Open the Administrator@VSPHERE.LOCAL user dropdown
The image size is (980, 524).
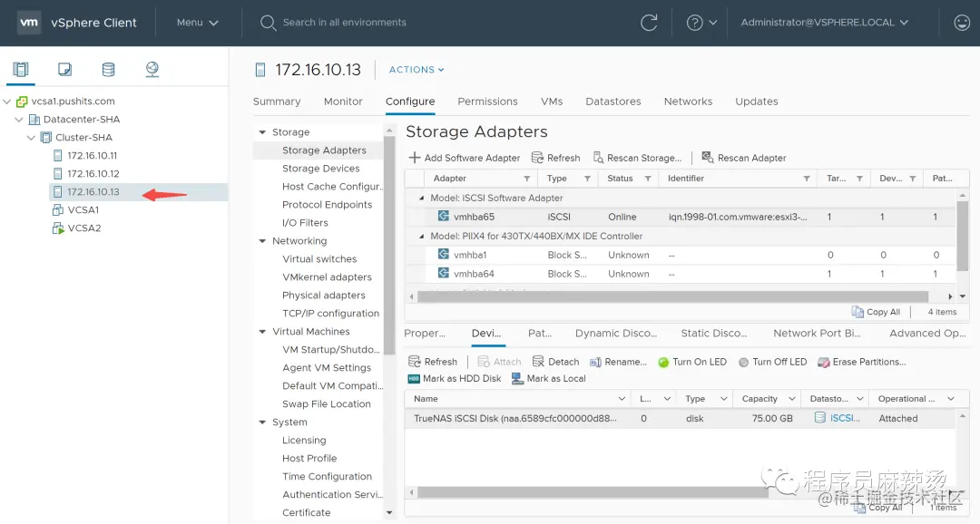[x=824, y=23]
